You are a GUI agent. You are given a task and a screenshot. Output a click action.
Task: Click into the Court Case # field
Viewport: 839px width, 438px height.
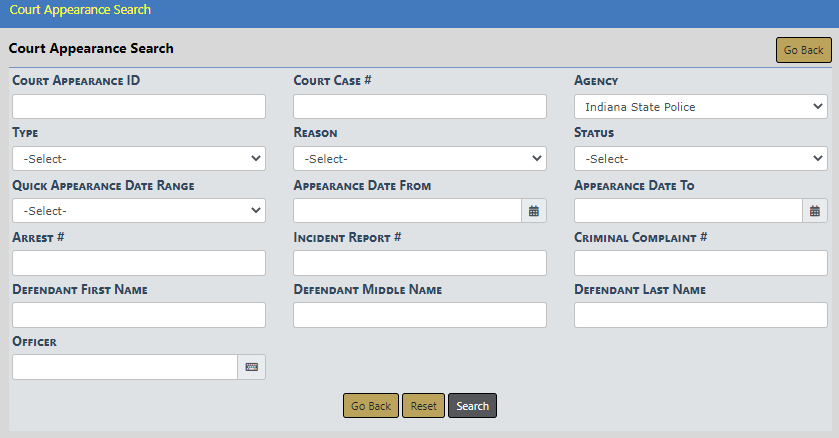point(420,107)
